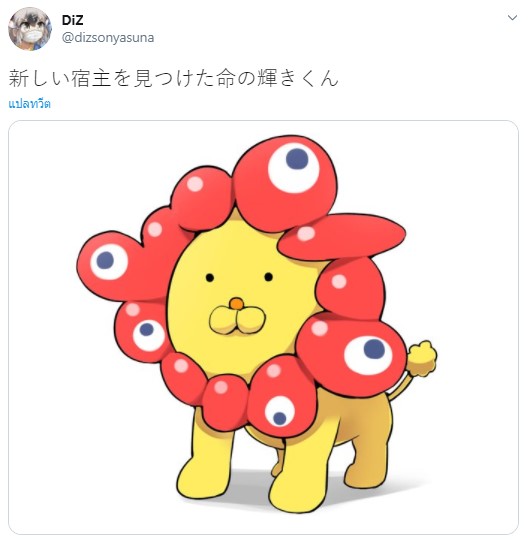Click the lion's fluffy yellow tail tuft
Image resolution: width=529 pixels, height=541 pixels.
pos(422,358)
